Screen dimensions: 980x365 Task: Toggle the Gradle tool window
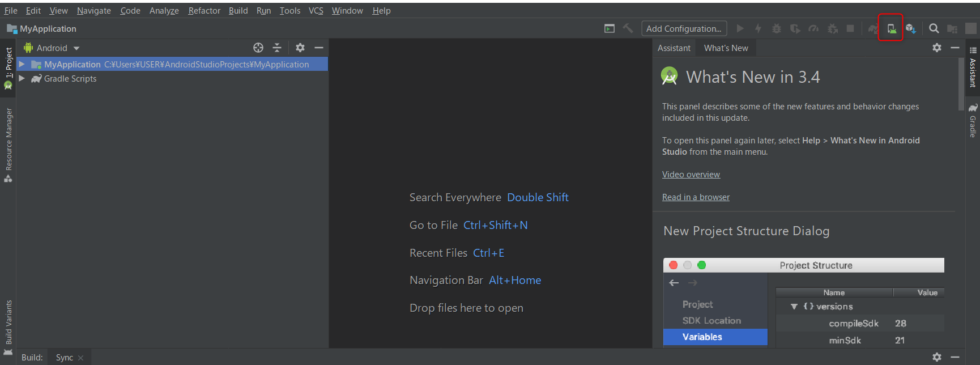point(973,121)
